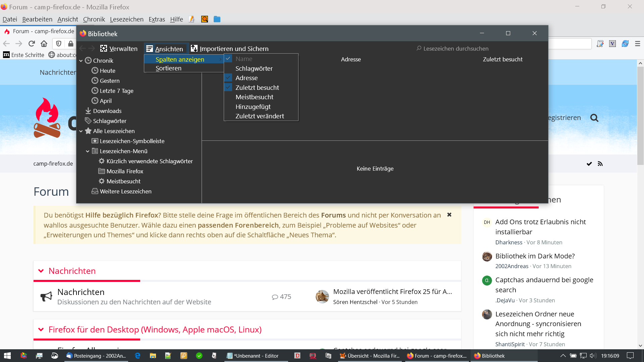This screenshot has width=644, height=362.
Task: Dismiss the yellow help notice
Action: point(449,215)
